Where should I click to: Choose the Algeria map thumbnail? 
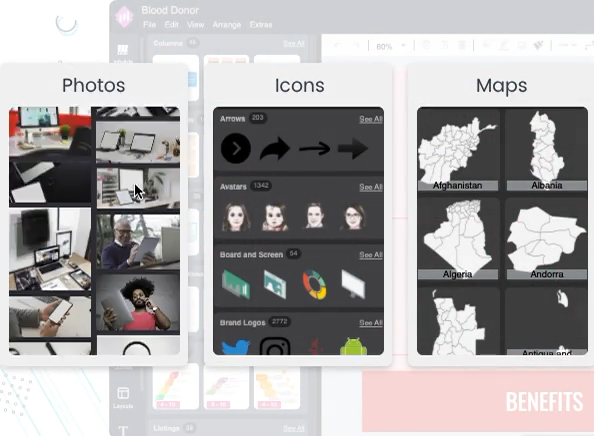[x=458, y=239]
